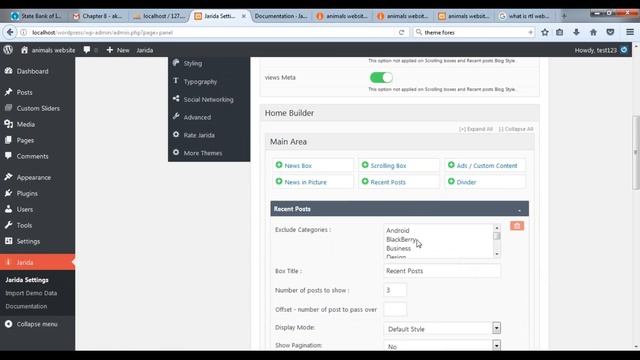Open Jarida Settings submenu link
This screenshot has width=640, height=360.
[27, 280]
